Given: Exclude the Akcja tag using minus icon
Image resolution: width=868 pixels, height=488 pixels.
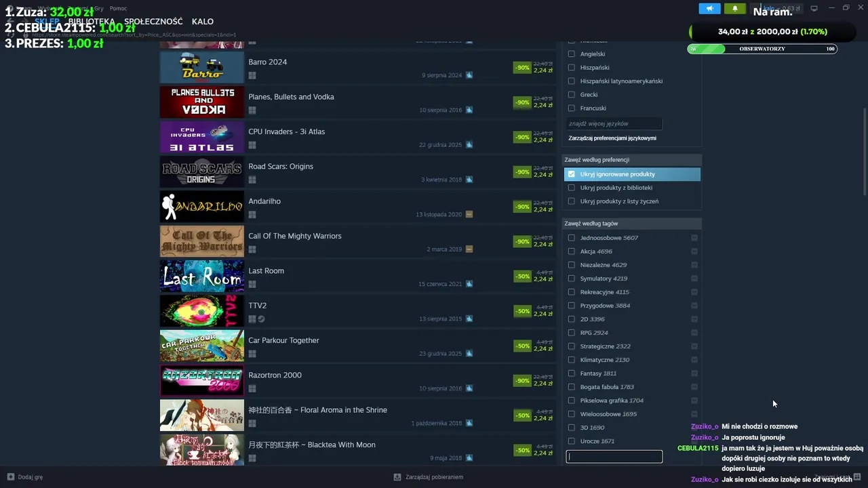Looking at the screenshot, I should [x=694, y=251].
